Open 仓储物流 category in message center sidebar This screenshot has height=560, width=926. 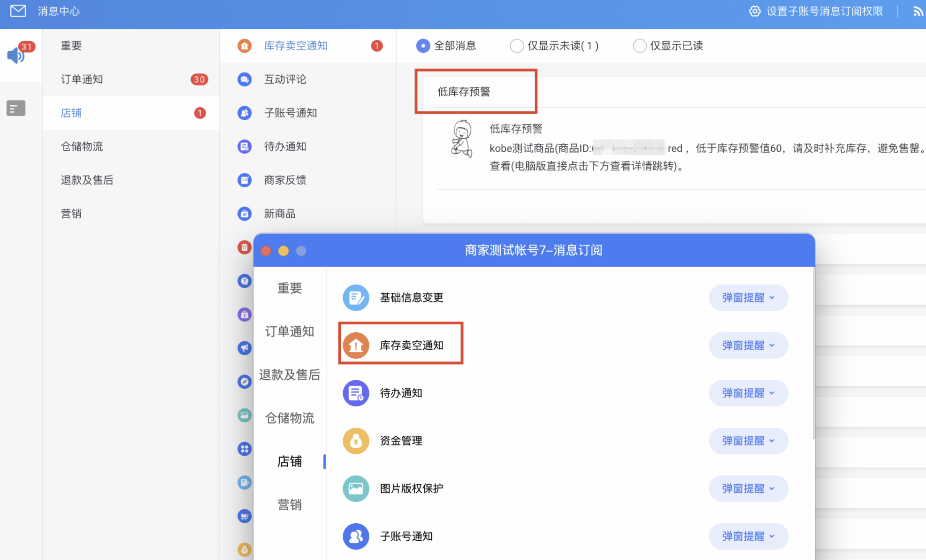pyautogui.click(x=131, y=147)
